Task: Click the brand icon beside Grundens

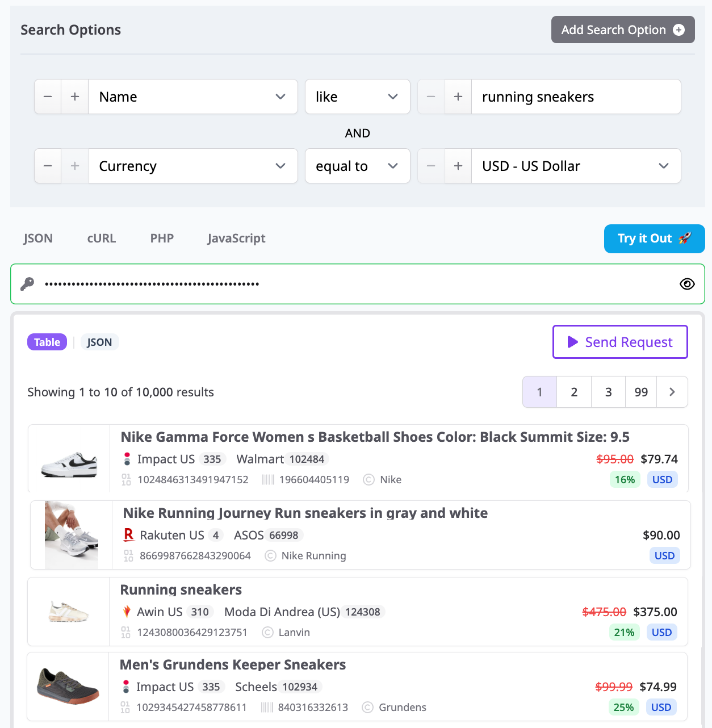Action: tap(367, 708)
